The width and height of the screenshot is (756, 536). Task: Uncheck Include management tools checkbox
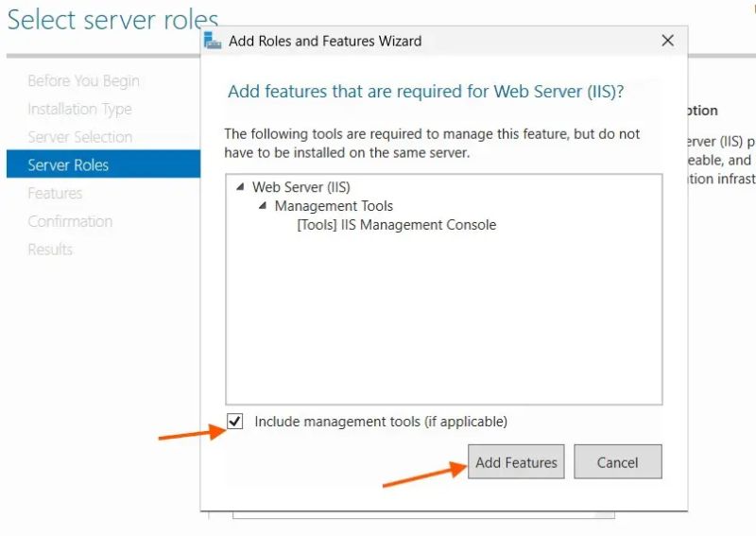pos(234,422)
